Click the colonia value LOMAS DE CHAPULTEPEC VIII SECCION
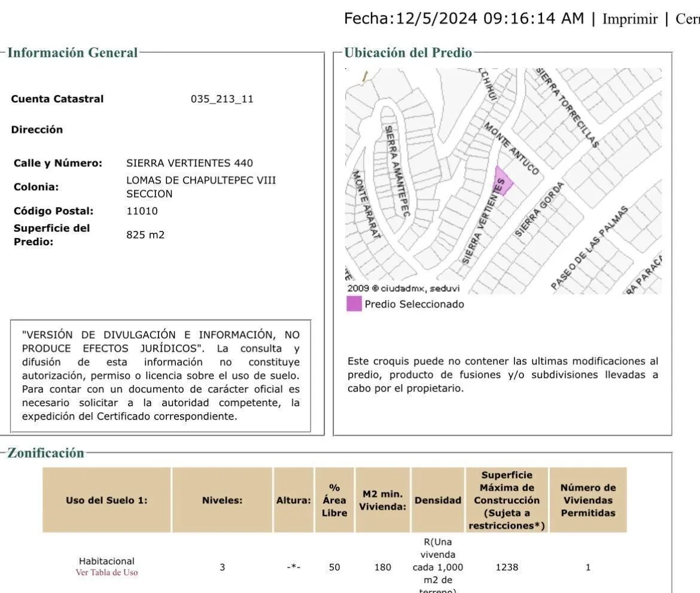700x593 pixels. pos(201,187)
